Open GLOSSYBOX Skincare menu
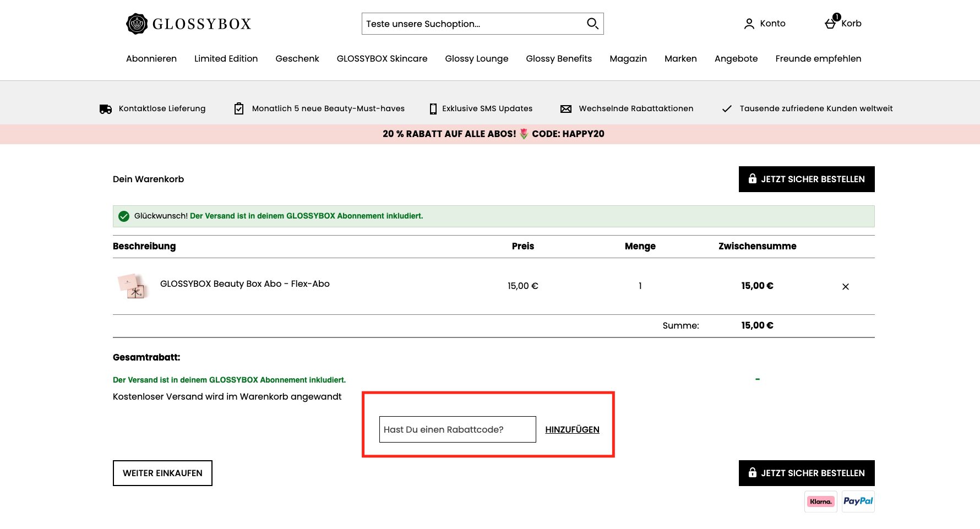The height and width of the screenshot is (529, 980). [x=382, y=59]
